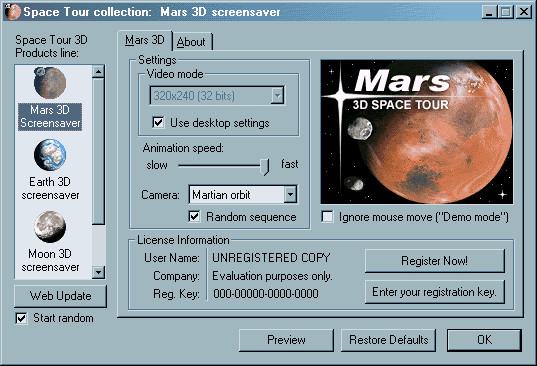Click the Web Update button
537x366 pixels.
[60, 296]
